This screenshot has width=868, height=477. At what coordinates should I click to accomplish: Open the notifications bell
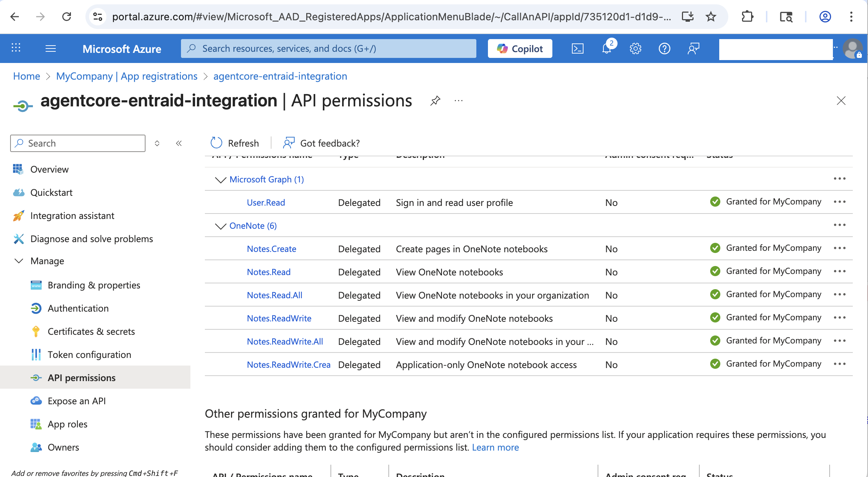[607, 48]
